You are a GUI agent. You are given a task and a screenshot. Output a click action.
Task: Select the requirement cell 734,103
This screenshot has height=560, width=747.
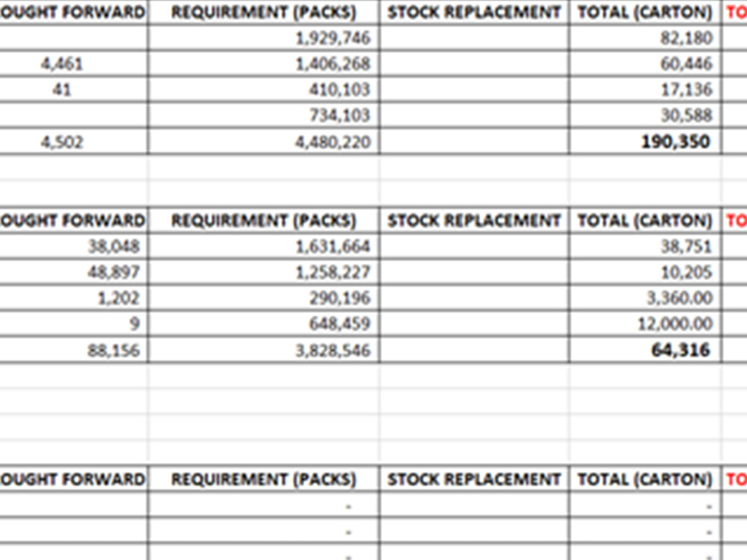[264, 115]
